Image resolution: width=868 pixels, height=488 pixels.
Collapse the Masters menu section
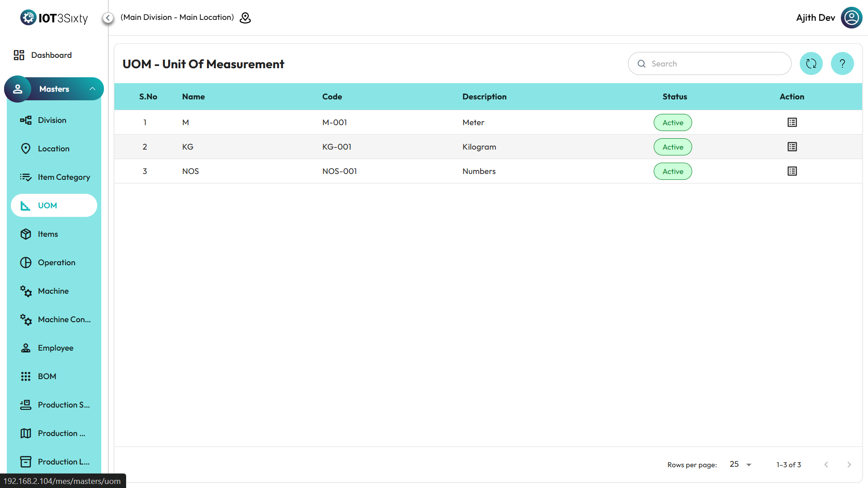[92, 89]
